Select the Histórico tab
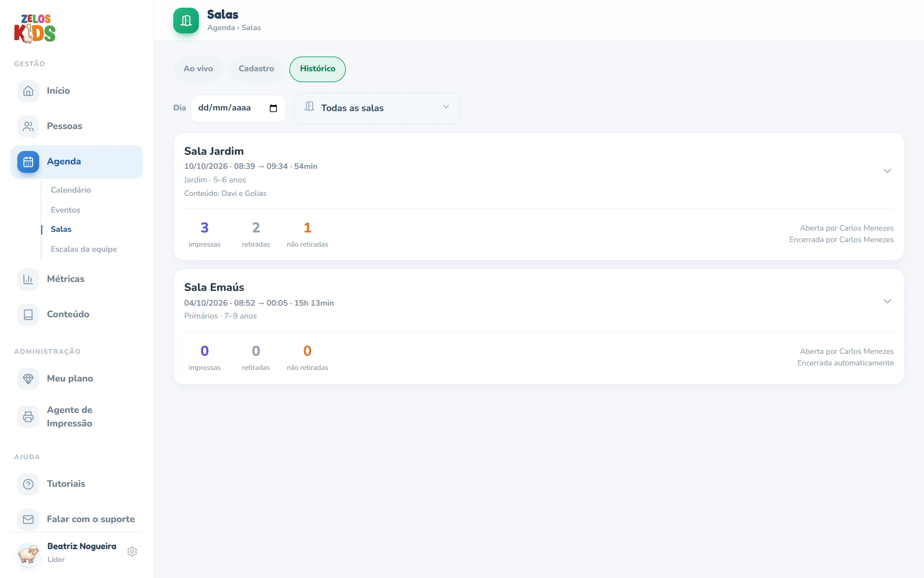Screen dimensions: 924x578 click(x=317, y=69)
